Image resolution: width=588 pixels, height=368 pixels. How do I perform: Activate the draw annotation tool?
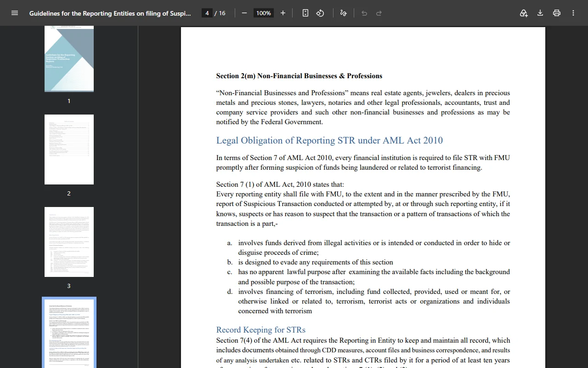pyautogui.click(x=343, y=13)
